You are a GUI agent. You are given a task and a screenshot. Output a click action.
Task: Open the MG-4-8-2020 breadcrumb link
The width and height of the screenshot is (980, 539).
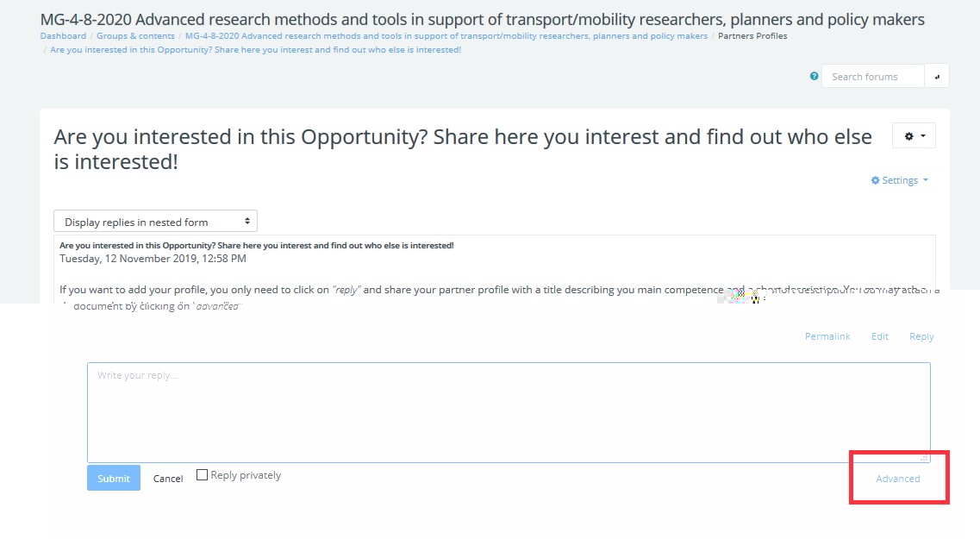[x=446, y=36]
